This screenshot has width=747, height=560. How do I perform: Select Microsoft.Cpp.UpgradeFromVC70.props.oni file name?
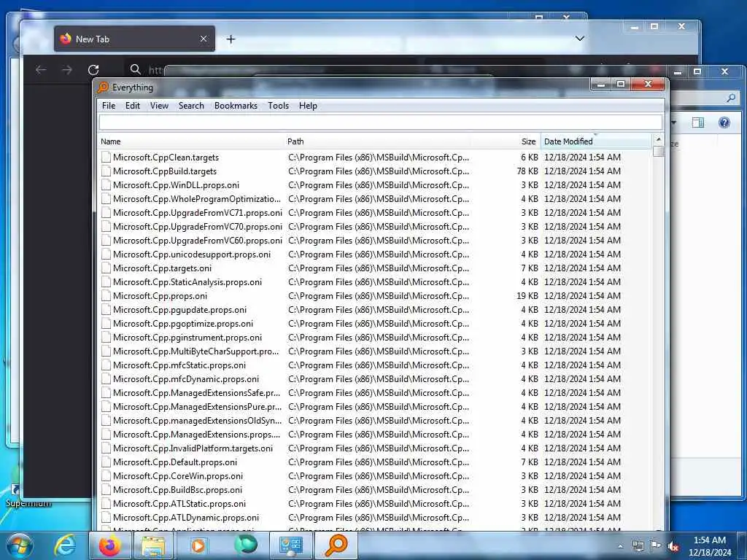tap(197, 227)
